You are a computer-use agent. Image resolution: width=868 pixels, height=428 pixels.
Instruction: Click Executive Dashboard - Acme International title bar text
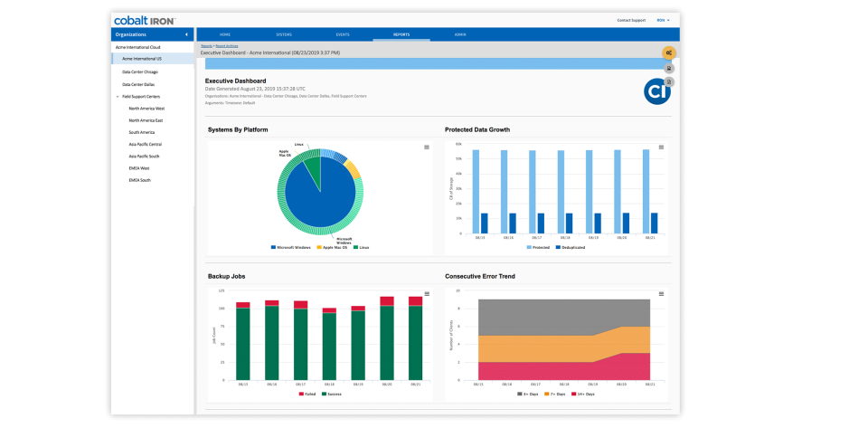[x=270, y=52]
